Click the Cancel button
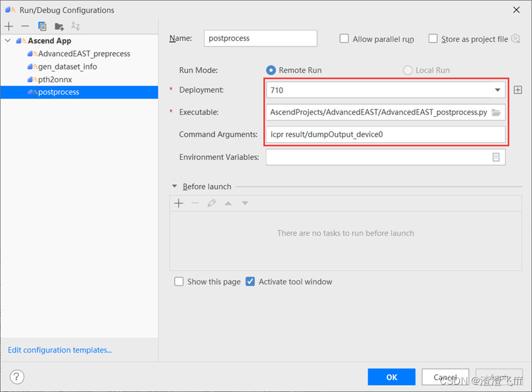This screenshot has height=392, width=532. click(x=445, y=377)
